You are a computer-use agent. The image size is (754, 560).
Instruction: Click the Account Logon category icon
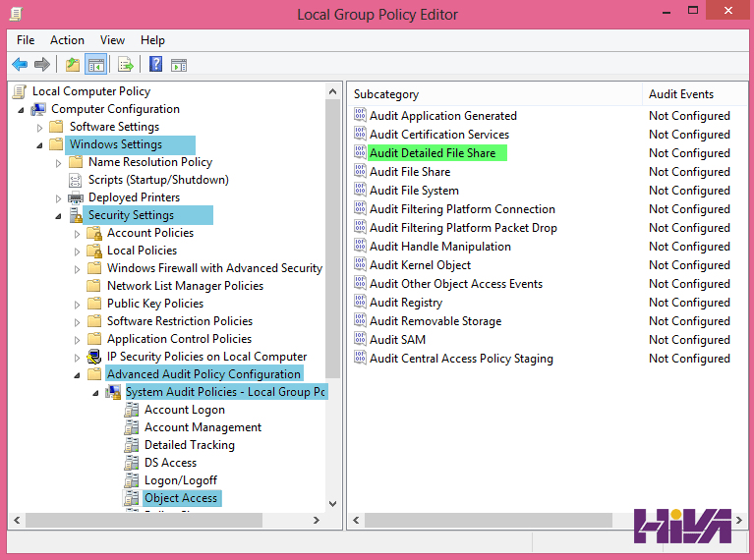tap(132, 410)
